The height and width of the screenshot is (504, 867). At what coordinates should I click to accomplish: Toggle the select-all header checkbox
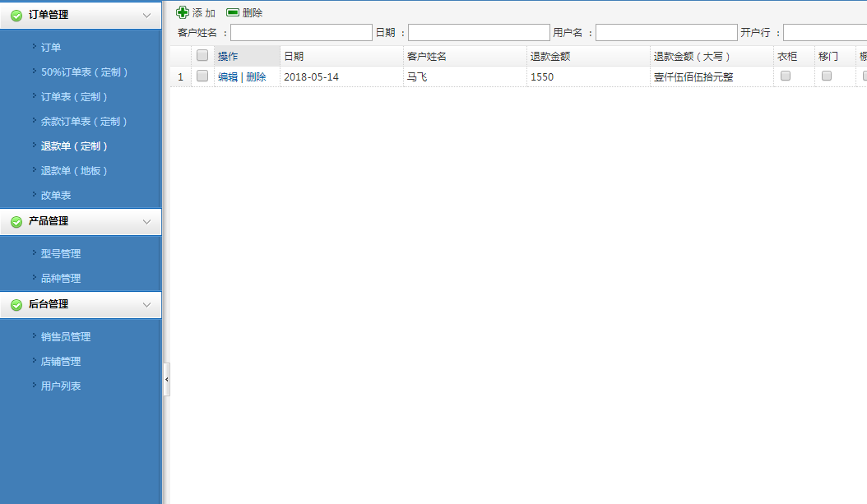[x=202, y=55]
